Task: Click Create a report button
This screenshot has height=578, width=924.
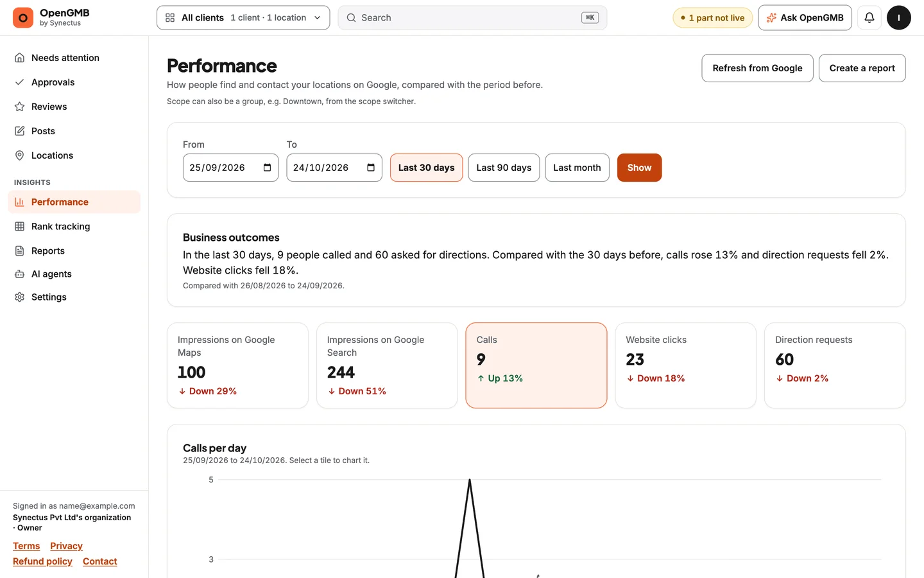Action: point(862,68)
